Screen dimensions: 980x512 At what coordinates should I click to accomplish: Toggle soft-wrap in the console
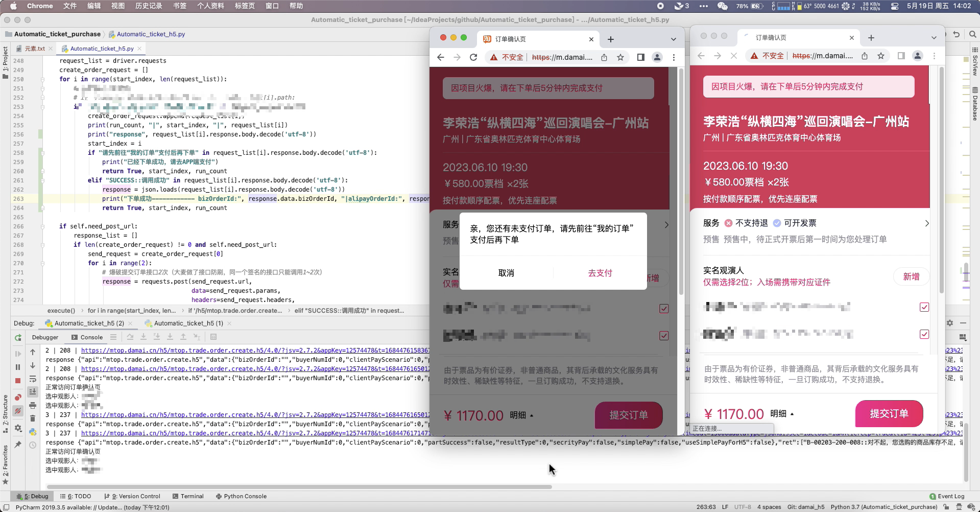coord(33,379)
